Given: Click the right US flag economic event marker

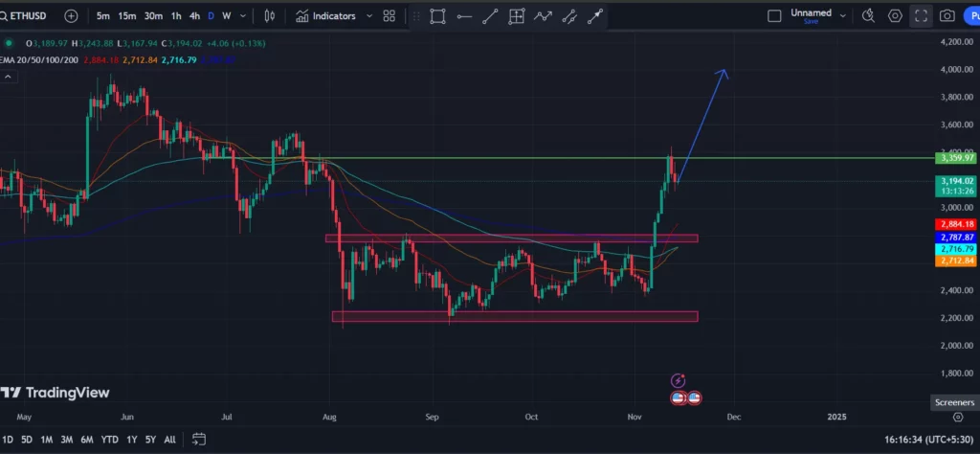Looking at the screenshot, I should pos(694,397).
